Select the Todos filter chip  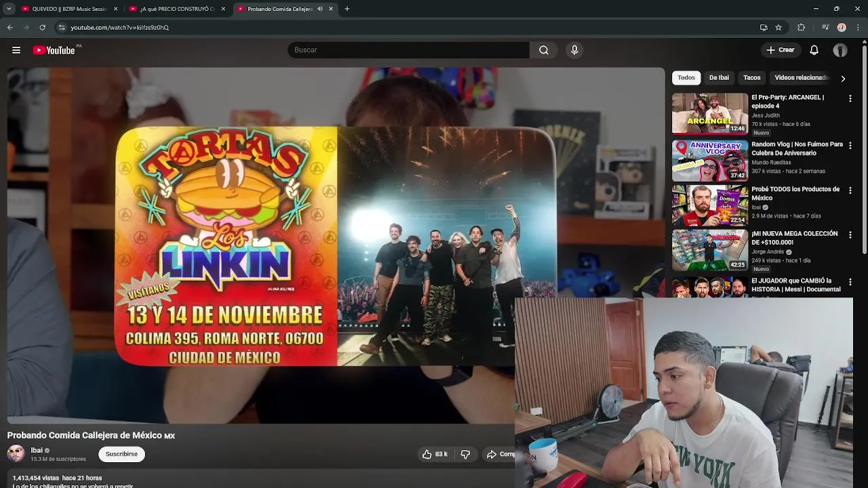(x=686, y=78)
